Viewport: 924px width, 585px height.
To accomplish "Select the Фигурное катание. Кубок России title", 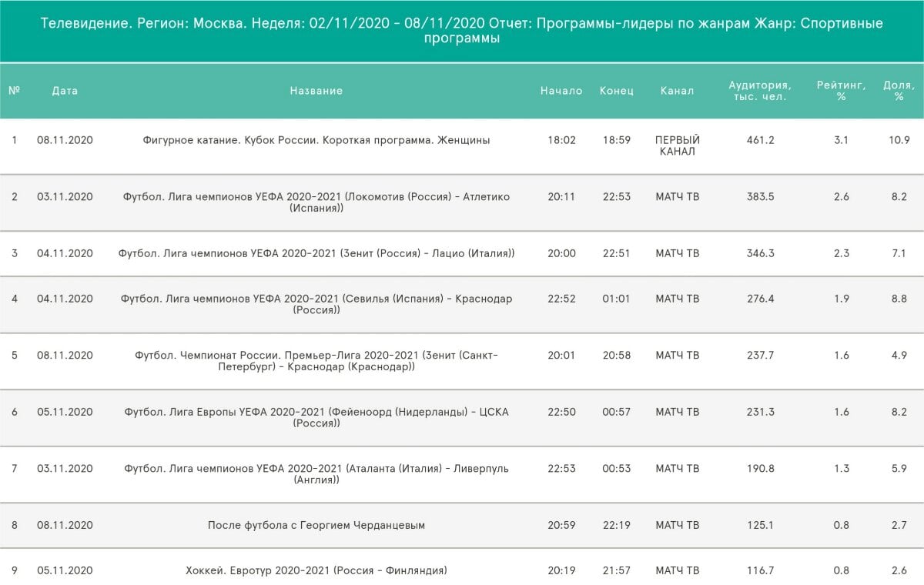I will (316, 140).
